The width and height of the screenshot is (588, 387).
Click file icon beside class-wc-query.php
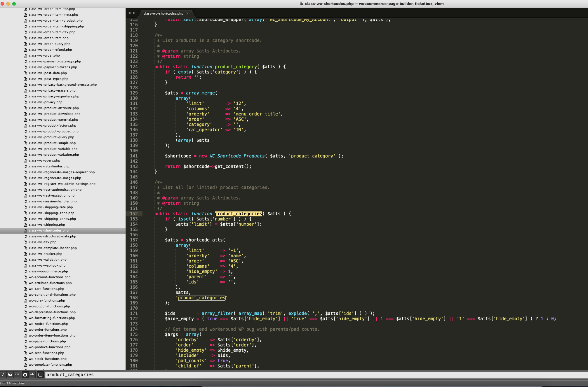[25, 161]
